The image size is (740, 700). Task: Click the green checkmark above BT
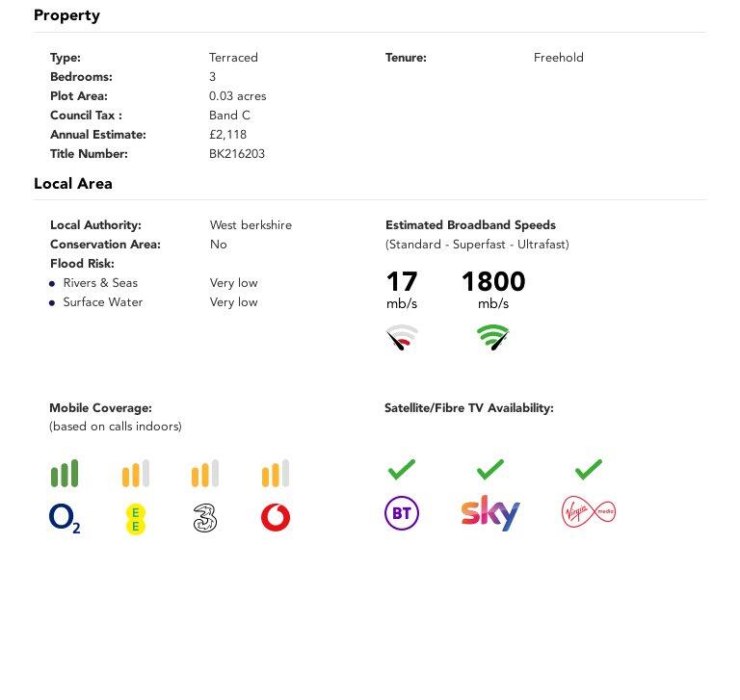click(x=402, y=469)
